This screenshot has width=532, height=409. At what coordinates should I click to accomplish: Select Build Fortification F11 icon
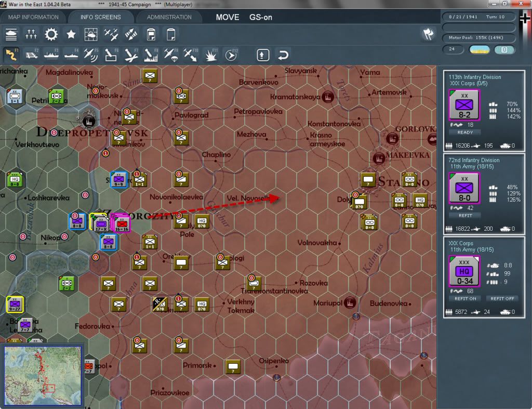click(x=211, y=55)
